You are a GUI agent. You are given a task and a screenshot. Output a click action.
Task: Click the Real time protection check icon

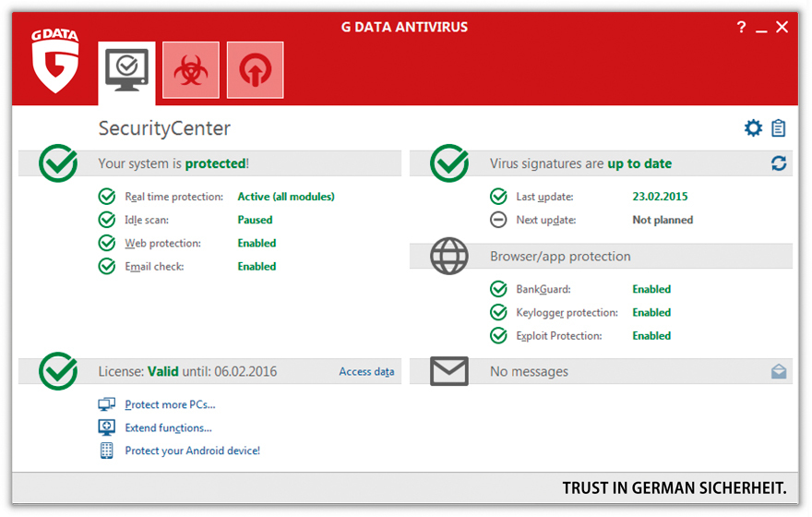tap(107, 197)
